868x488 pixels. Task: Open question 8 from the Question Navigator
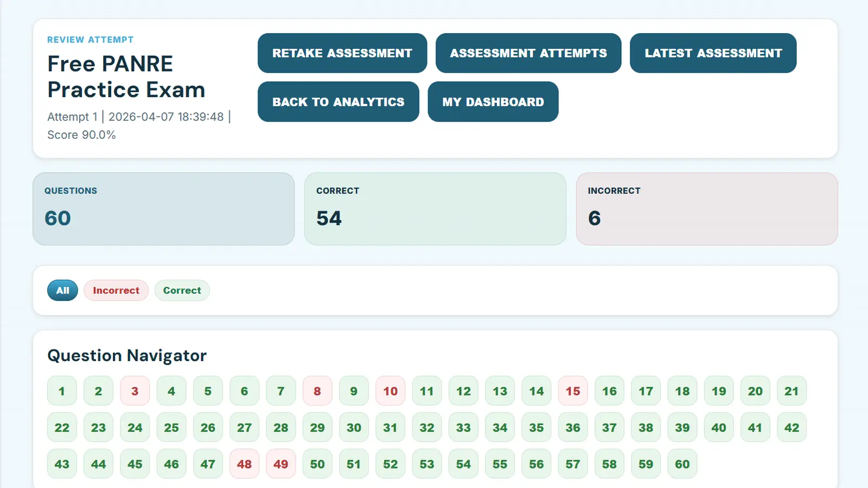(317, 391)
